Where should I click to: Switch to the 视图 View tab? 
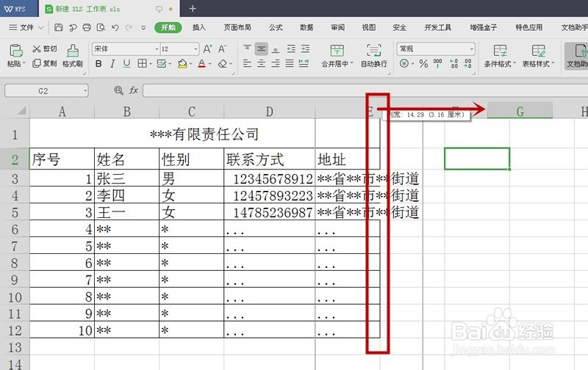[x=369, y=27]
